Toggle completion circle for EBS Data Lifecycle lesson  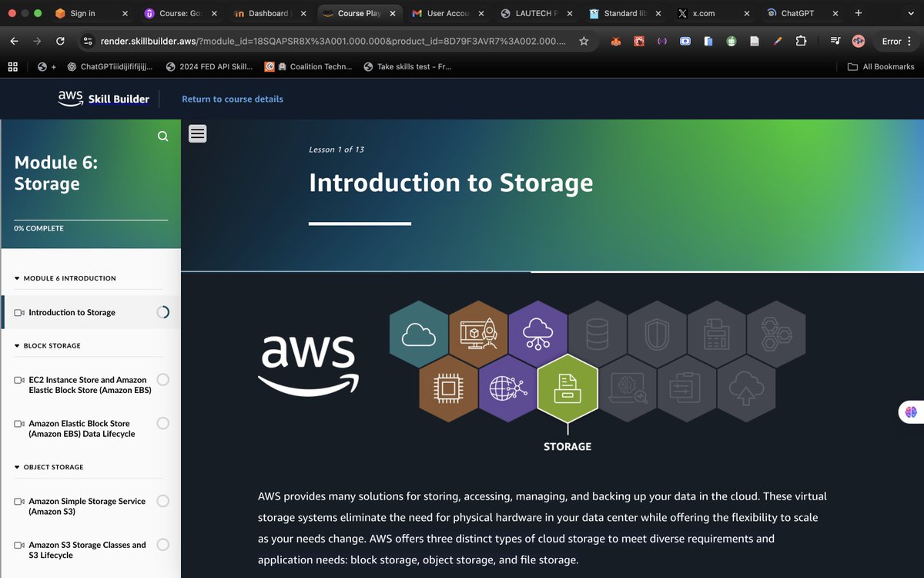click(x=162, y=423)
